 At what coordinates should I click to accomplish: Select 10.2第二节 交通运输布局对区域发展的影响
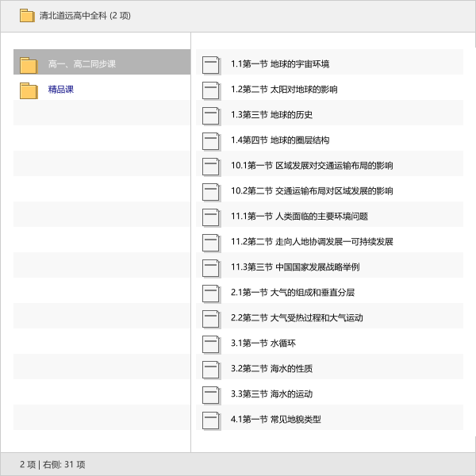click(312, 191)
